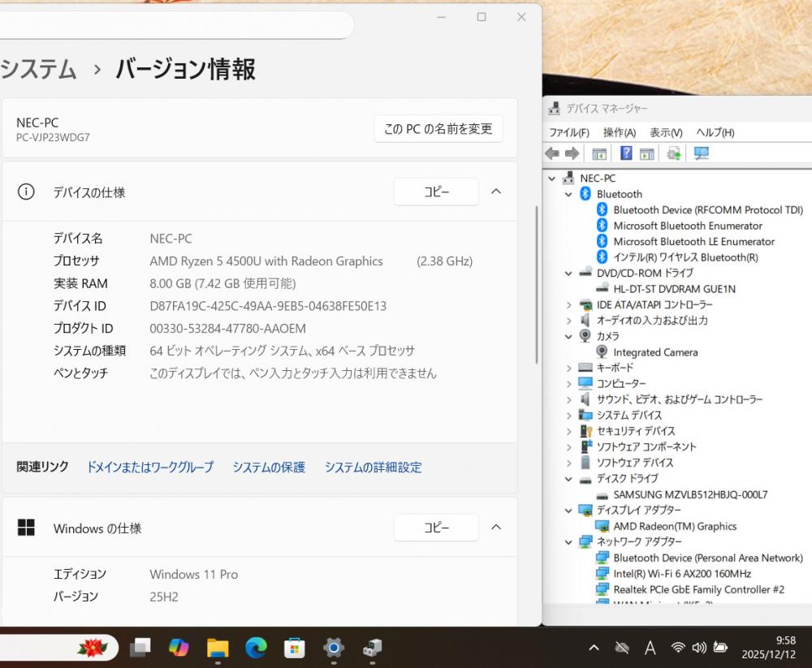Click the update driver toolbar icon
Viewport: 812px width, 668px height.
click(673, 153)
